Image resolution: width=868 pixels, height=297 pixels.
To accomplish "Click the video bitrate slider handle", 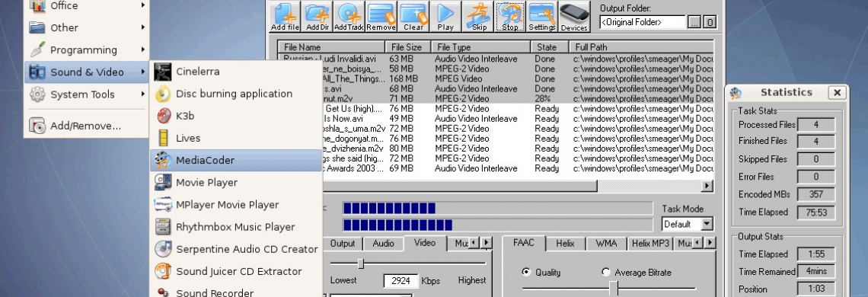I will (x=360, y=263).
